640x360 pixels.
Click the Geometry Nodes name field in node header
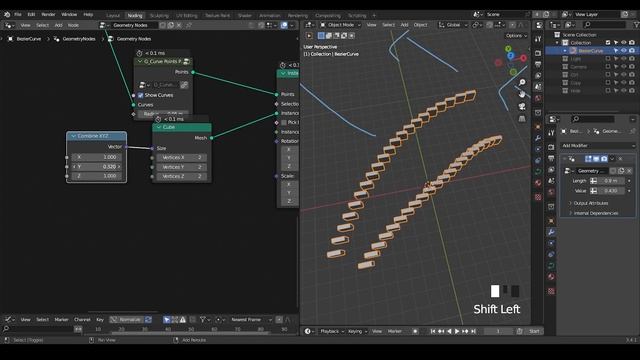coord(134,25)
